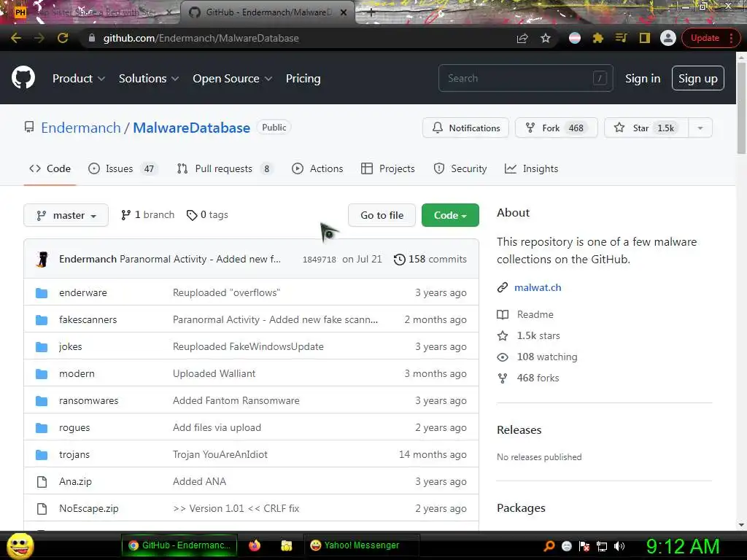The width and height of the screenshot is (747, 560).
Task: Select the Code tab
Action: (50, 168)
